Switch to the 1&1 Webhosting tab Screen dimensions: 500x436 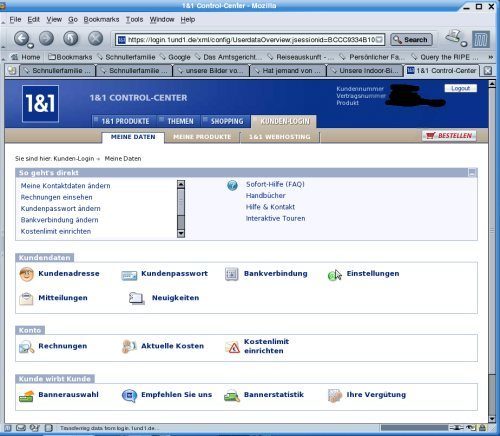pyautogui.click(x=280, y=137)
